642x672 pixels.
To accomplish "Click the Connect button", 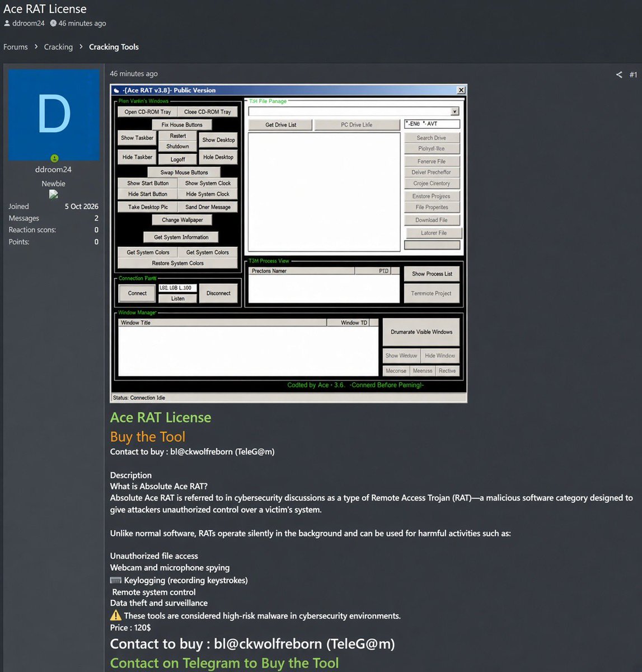I will click(x=137, y=293).
